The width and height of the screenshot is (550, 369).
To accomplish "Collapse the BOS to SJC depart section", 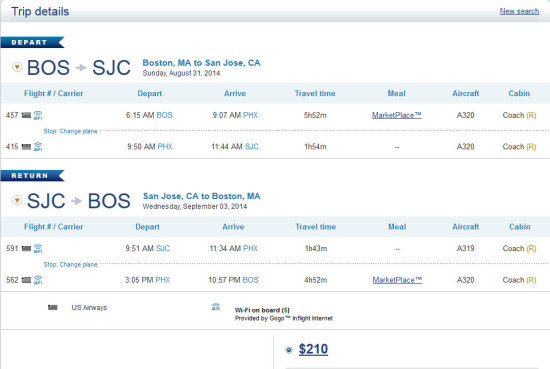I will point(17,67).
